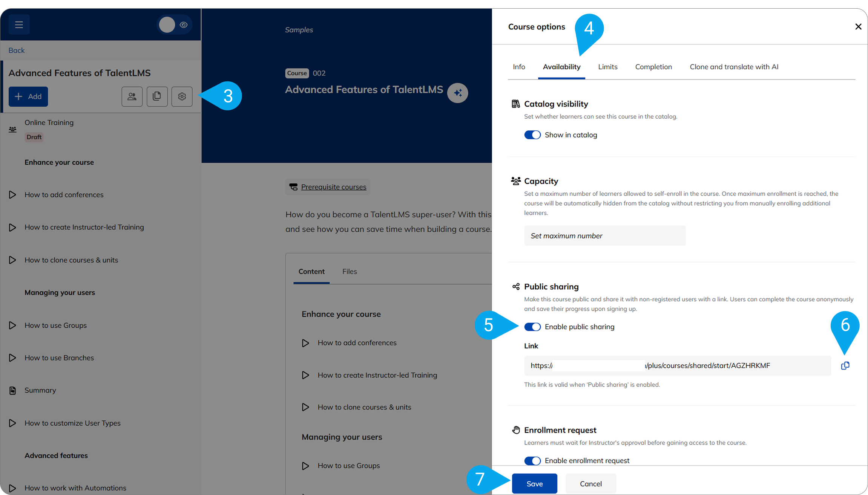The height and width of the screenshot is (495, 868).
Task: Click play icon for How to add conferences in sidebar
Action: [12, 195]
